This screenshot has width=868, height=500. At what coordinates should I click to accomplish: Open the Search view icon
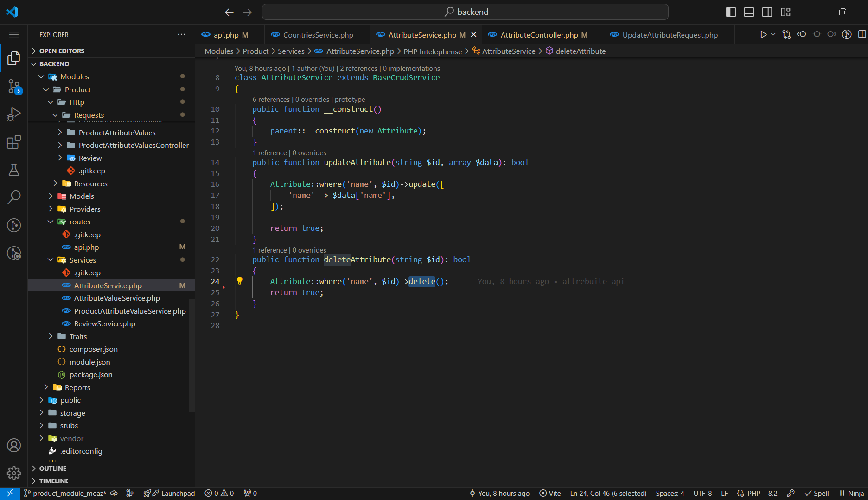pos(14,197)
